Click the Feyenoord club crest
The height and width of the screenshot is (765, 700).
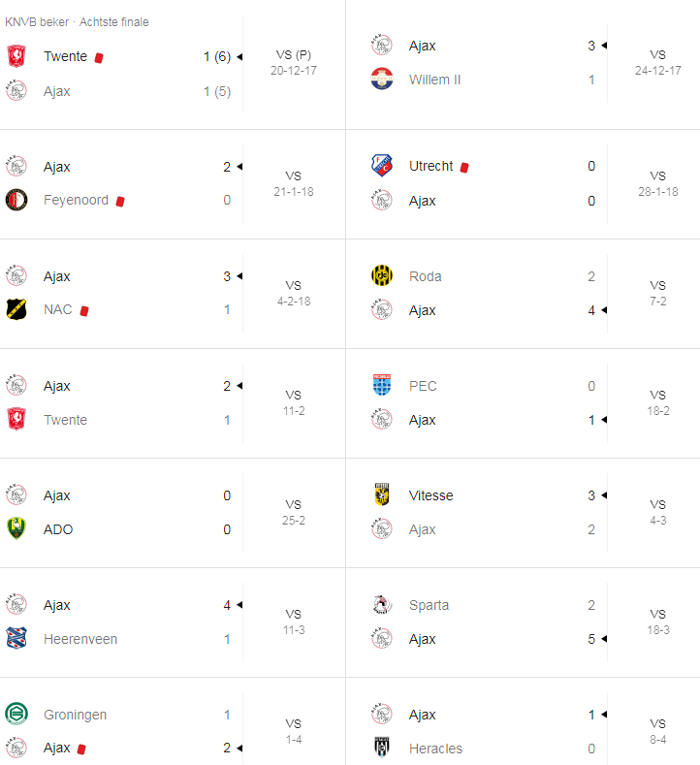tap(16, 201)
